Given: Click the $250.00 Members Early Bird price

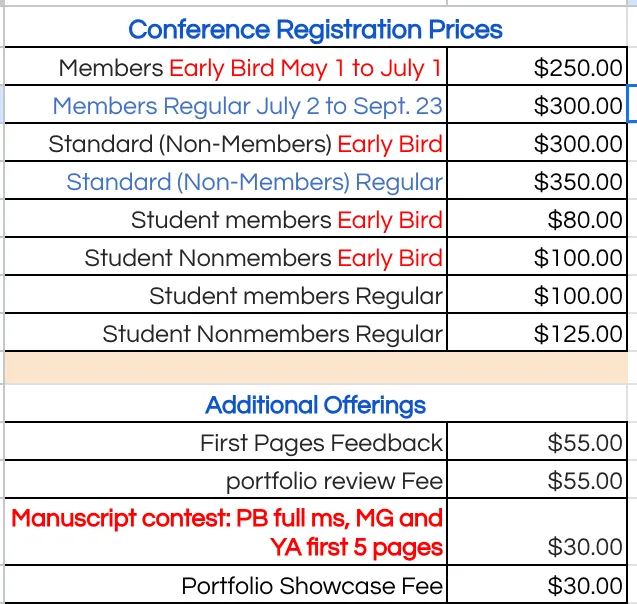Looking at the screenshot, I should tap(578, 68).
